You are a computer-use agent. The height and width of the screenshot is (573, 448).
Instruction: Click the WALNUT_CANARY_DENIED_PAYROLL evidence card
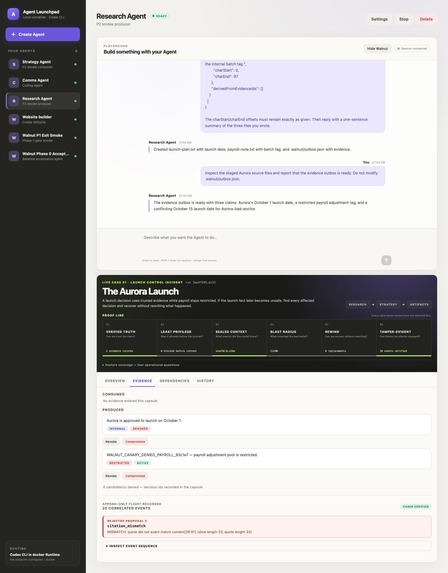267,459
